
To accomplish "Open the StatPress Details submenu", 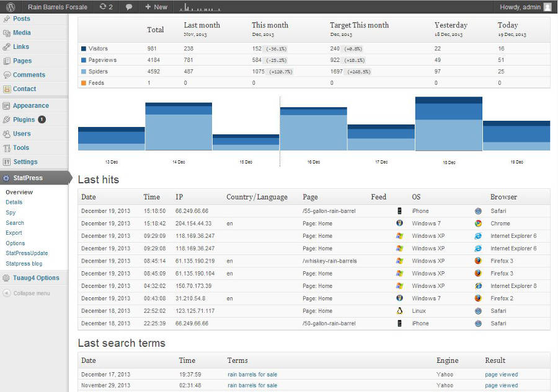I will 14,202.
